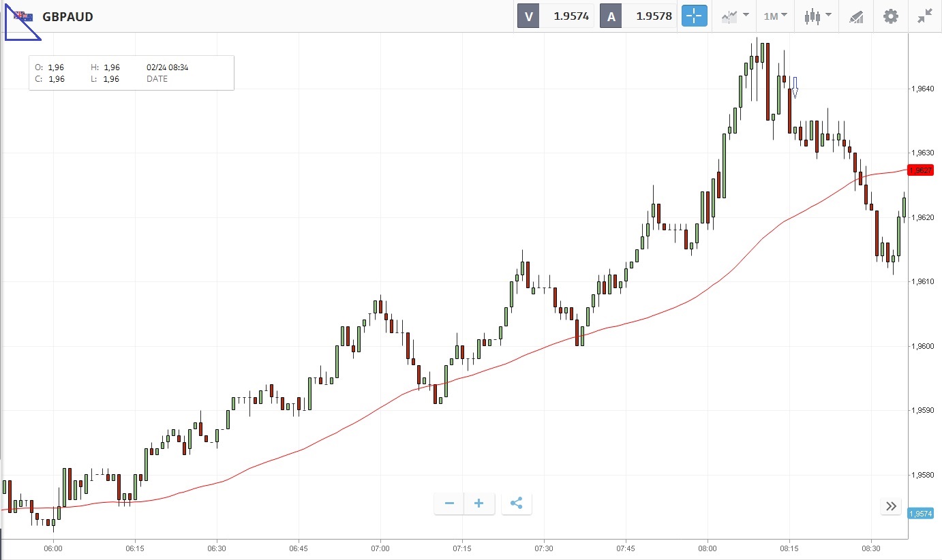
Task: Click the V sell price 1.9574 button
Action: click(556, 16)
